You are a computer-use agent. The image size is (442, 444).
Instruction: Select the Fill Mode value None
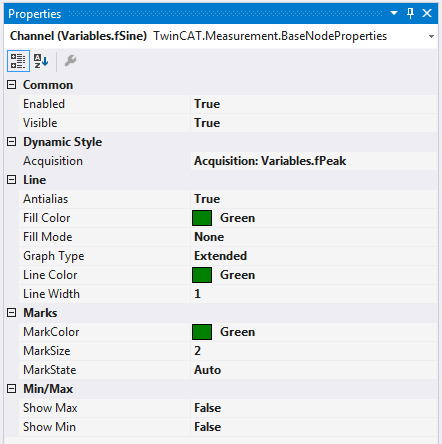[209, 237]
